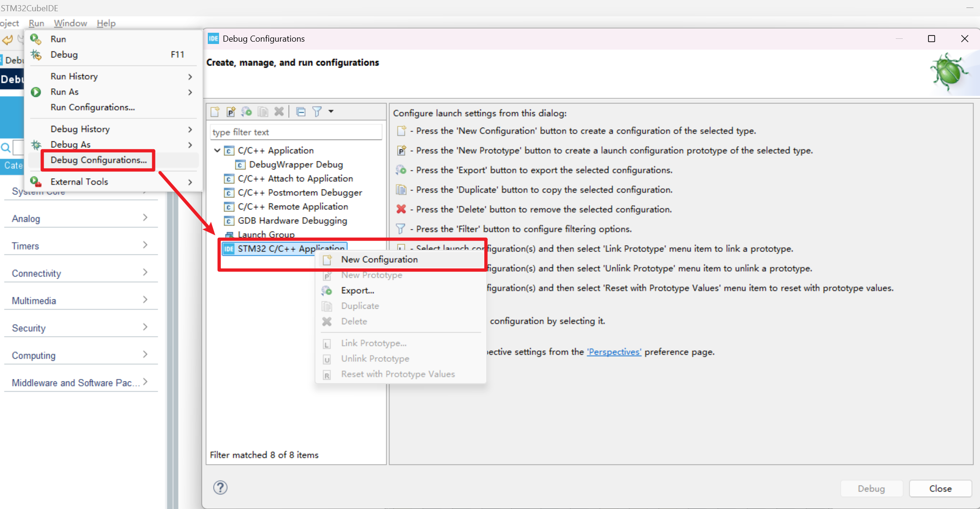Click the Duplicate configuration toolbar icon
Screen dimensions: 980x509
pos(263,111)
